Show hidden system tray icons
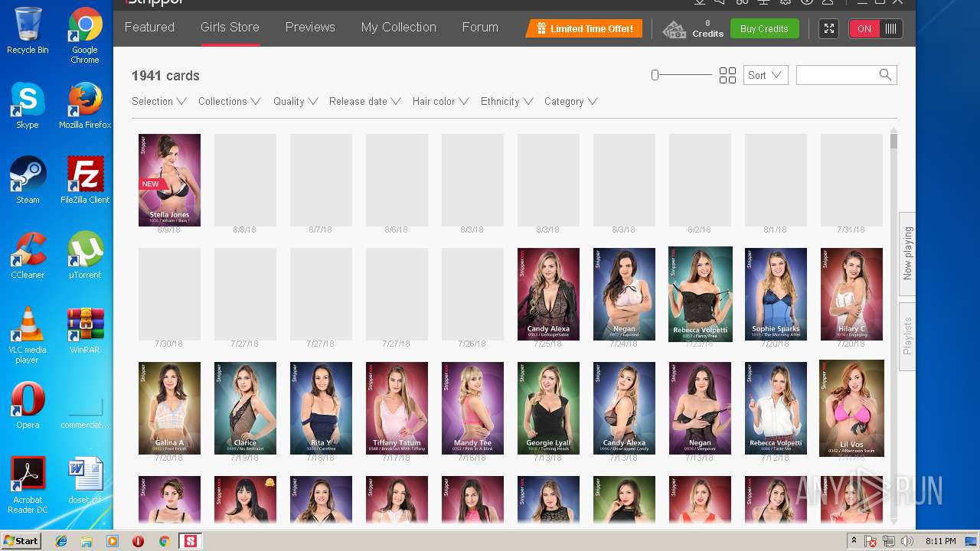Image resolution: width=980 pixels, height=551 pixels. click(854, 541)
